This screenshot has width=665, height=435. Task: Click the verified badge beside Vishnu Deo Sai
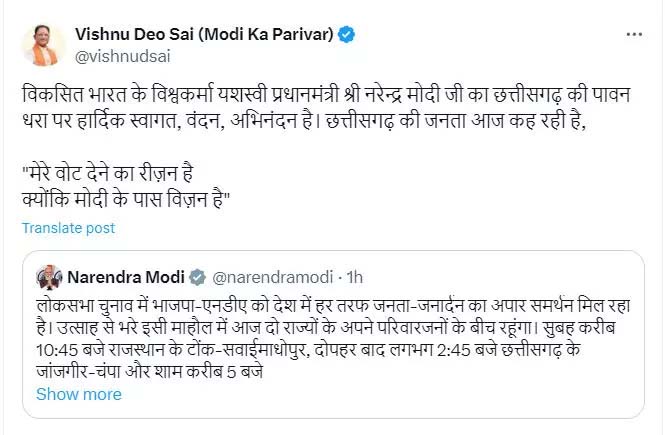pos(347,35)
